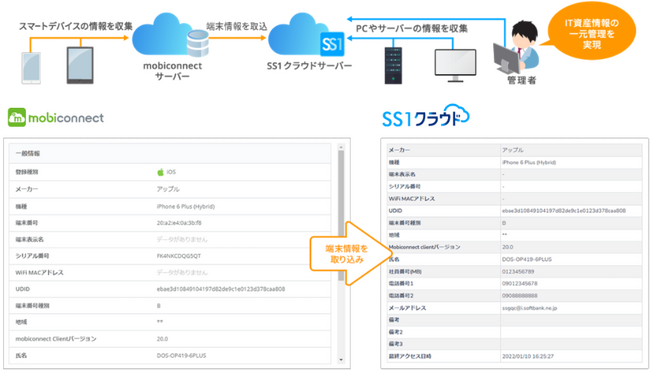Click the green mobiconnect logo
Image resolution: width=650 pixels, height=371 pixels.
point(56,118)
